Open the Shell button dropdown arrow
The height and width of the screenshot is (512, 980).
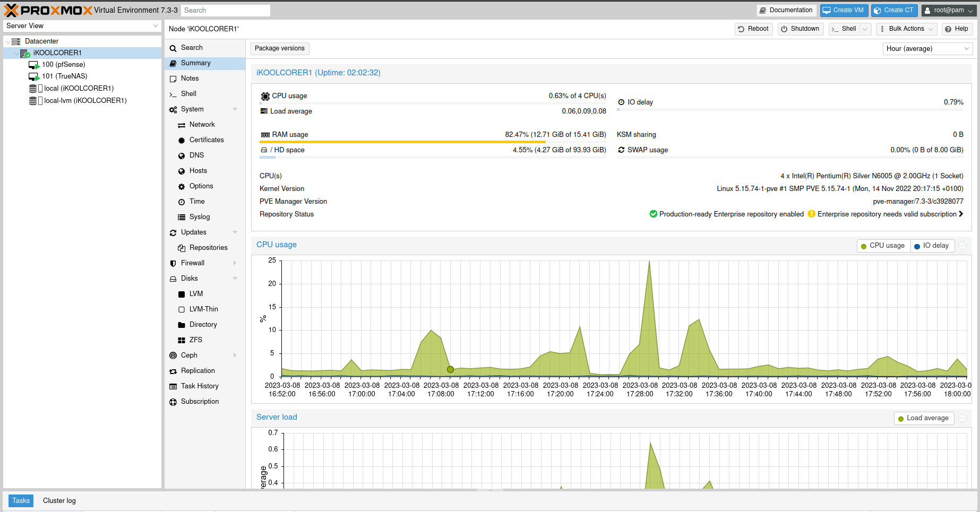(x=865, y=29)
